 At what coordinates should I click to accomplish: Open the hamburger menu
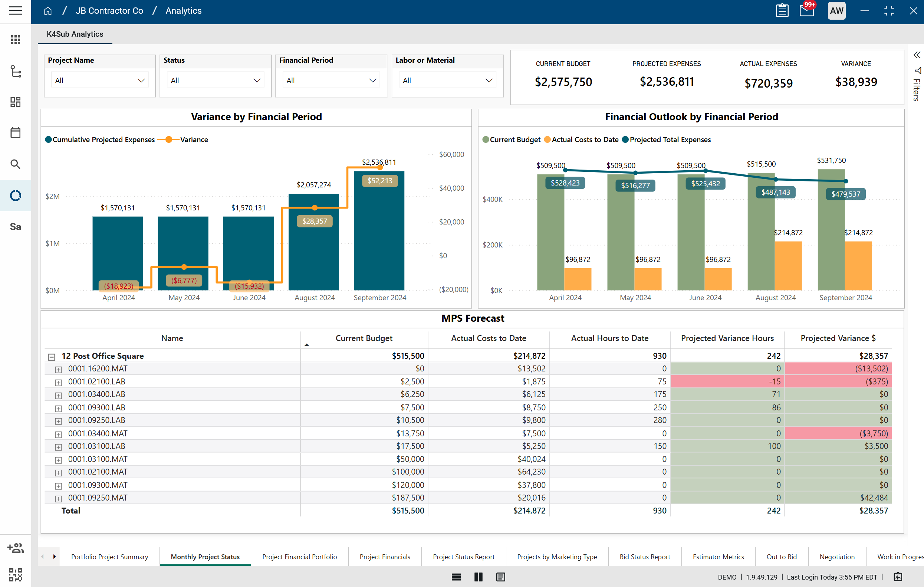[x=15, y=11]
